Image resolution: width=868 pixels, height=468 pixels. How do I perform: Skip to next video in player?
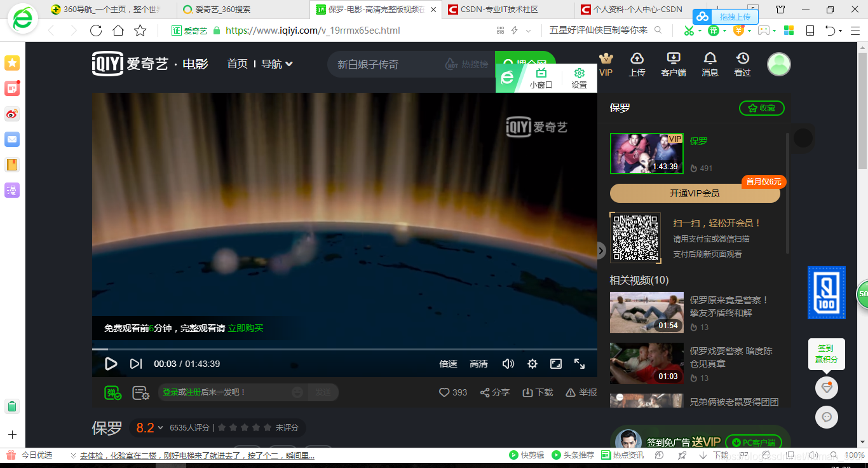[135, 364]
